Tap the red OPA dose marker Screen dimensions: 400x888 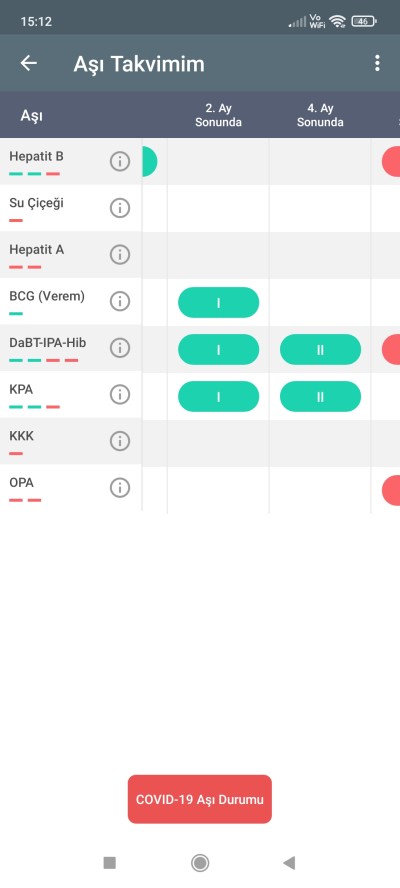click(x=392, y=490)
